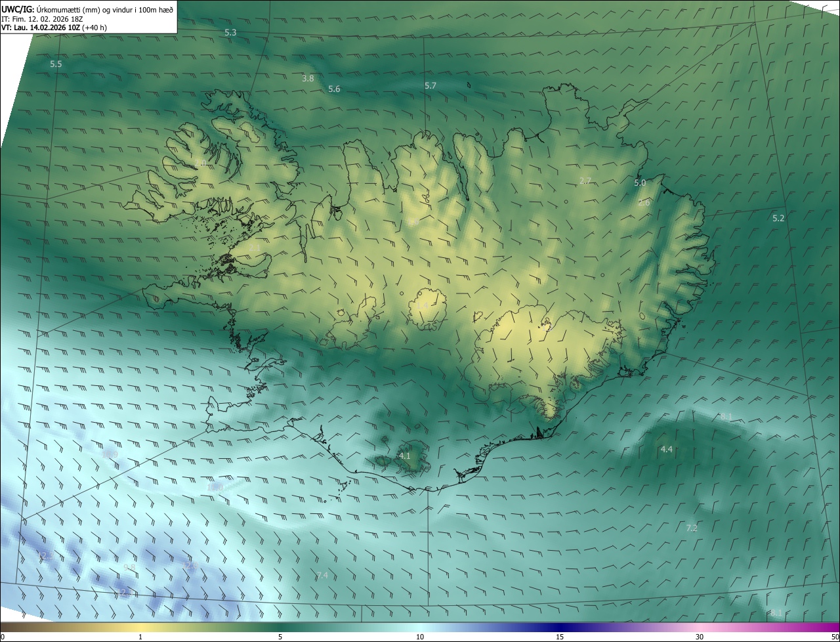840x642 pixels.
Task: Click the 4.1 value label on the south coast
Action: click(x=404, y=456)
